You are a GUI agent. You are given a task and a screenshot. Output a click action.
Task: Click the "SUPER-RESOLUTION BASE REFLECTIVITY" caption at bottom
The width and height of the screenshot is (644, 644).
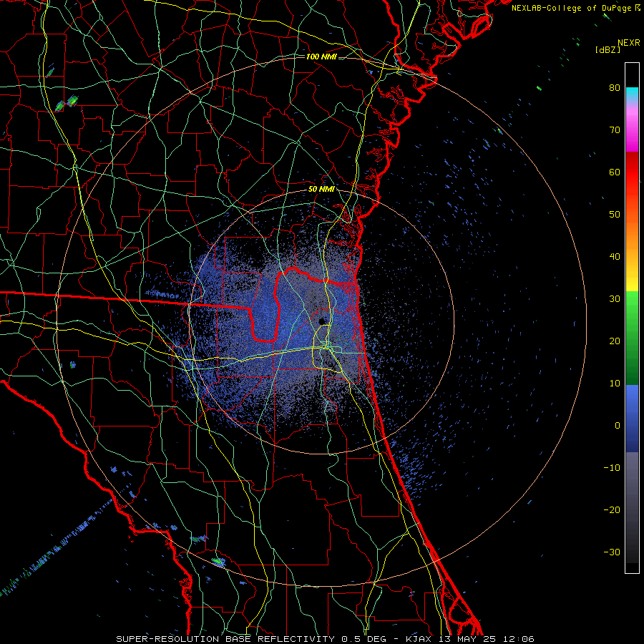point(225,639)
